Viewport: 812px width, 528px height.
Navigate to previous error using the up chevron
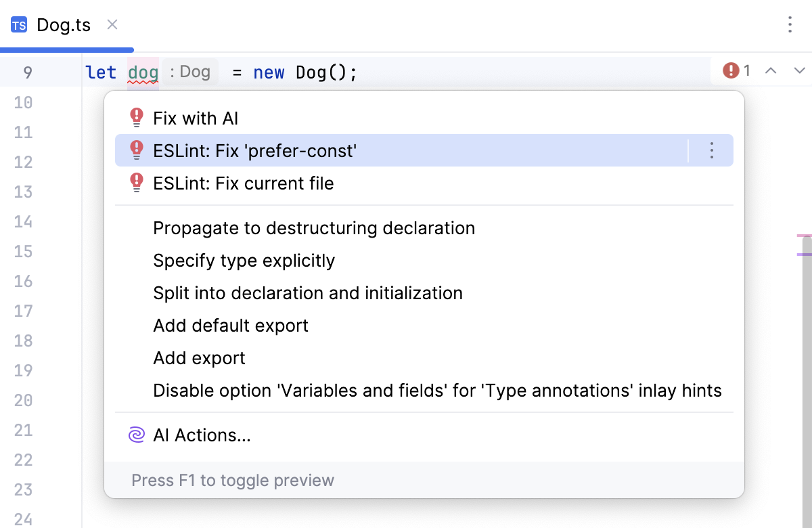point(771,70)
